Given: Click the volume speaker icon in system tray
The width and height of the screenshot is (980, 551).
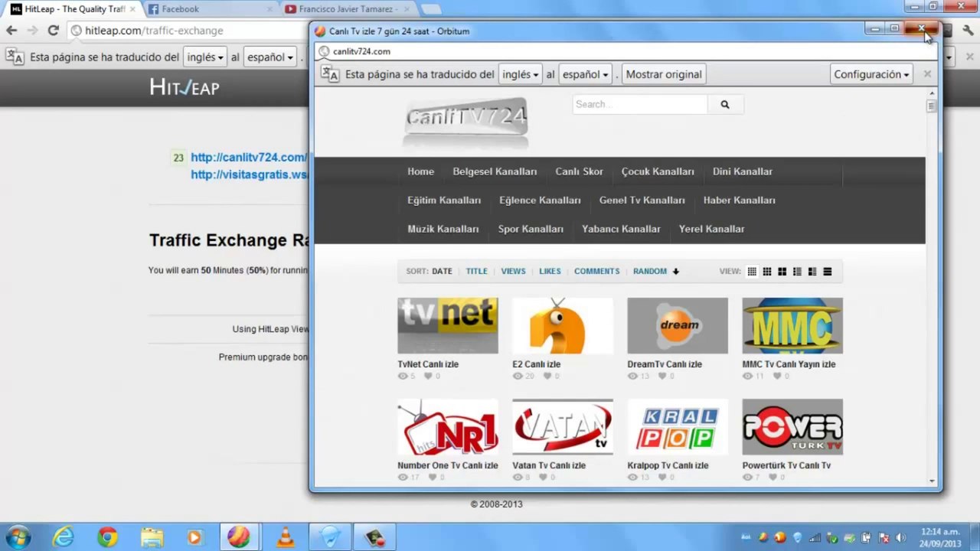Looking at the screenshot, I should 900,538.
